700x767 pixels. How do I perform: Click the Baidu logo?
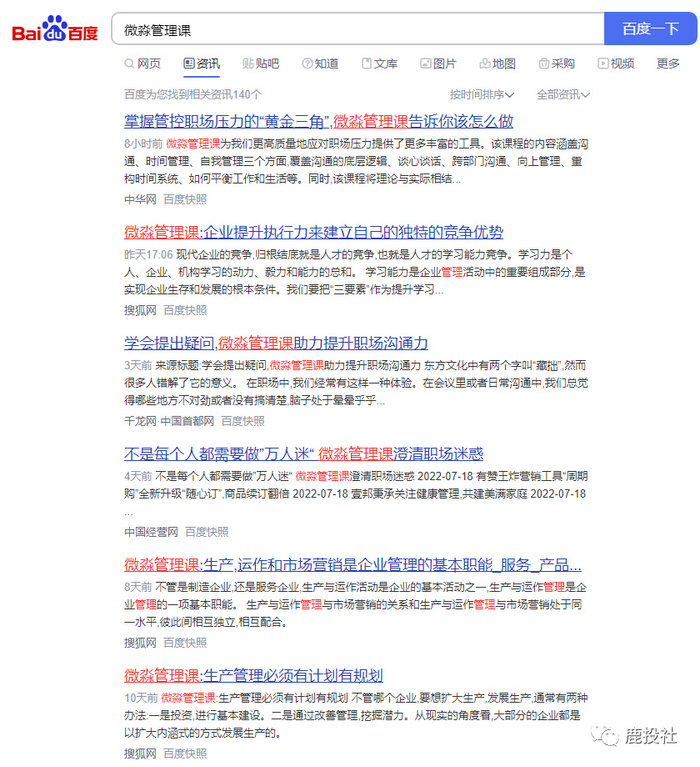55,29
